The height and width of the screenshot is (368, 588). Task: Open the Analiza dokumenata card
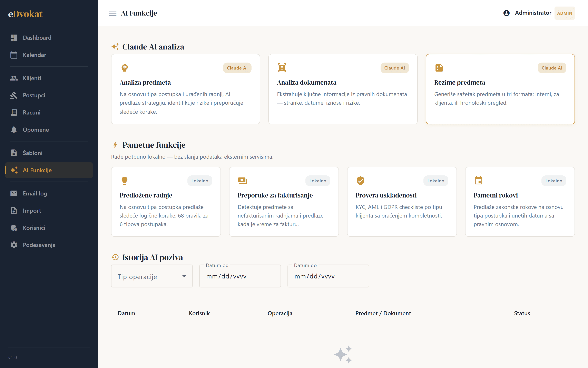pos(343,89)
